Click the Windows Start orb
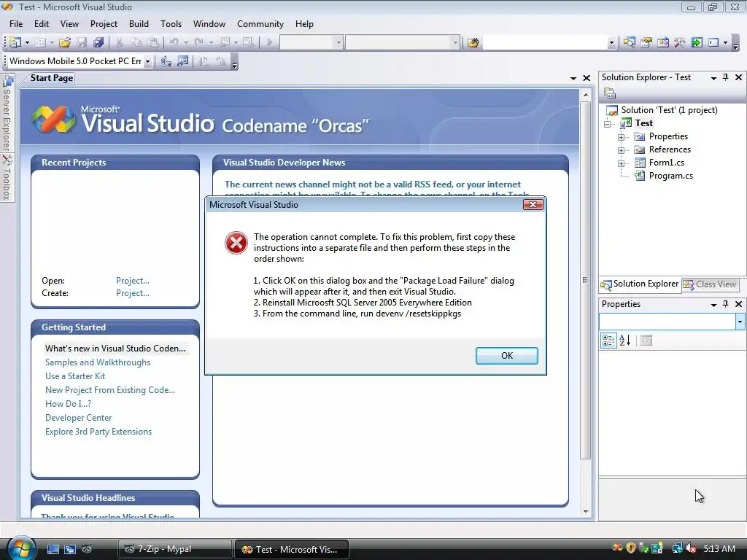Screen dimensions: 747x560 [x=21, y=548]
